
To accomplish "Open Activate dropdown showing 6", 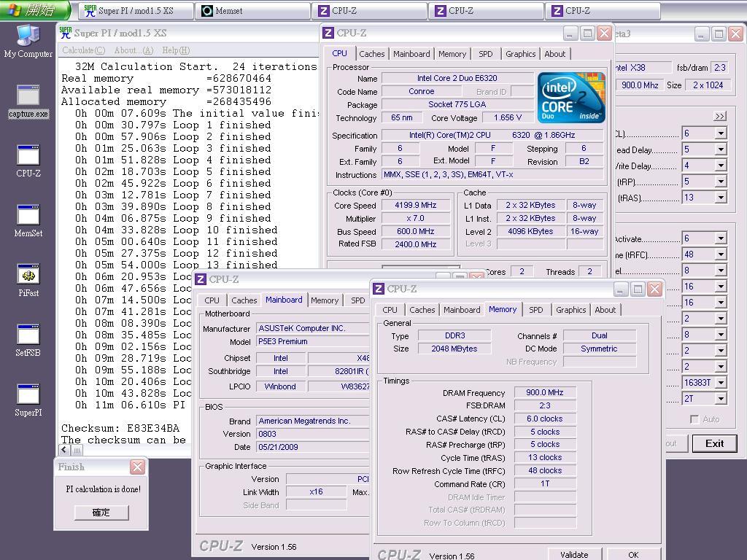I will click(721, 238).
